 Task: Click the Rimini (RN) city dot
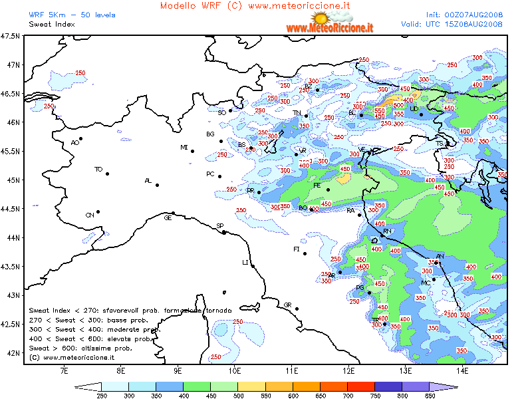coord(382,235)
